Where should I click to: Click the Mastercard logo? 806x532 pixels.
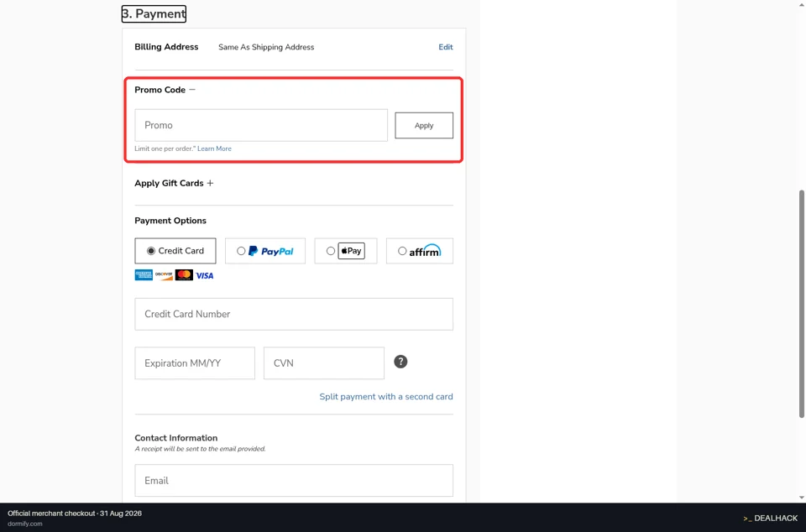184,275
